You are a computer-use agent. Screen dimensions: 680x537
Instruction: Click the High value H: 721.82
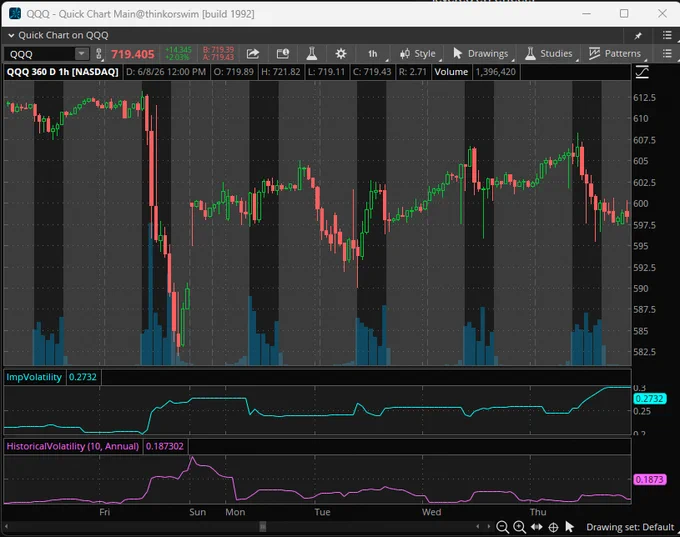(x=281, y=72)
